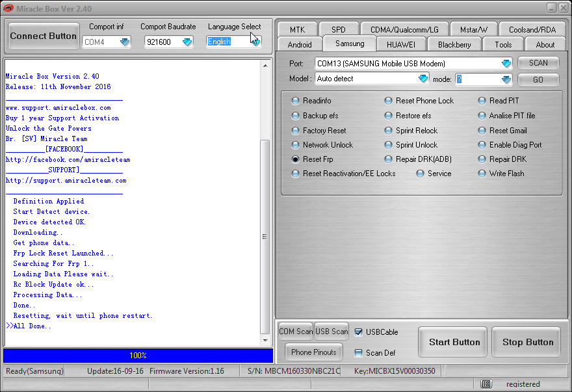Switch to the MTK tab
This screenshot has height=392, width=572.
[297, 29]
